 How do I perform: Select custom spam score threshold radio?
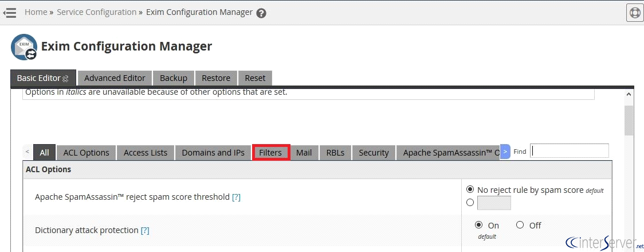(470, 202)
